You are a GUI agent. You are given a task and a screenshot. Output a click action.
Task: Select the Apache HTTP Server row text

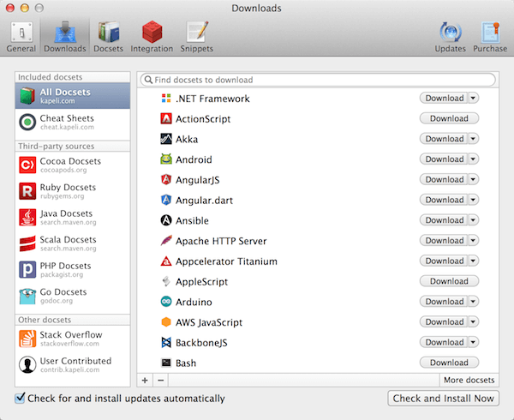221,241
